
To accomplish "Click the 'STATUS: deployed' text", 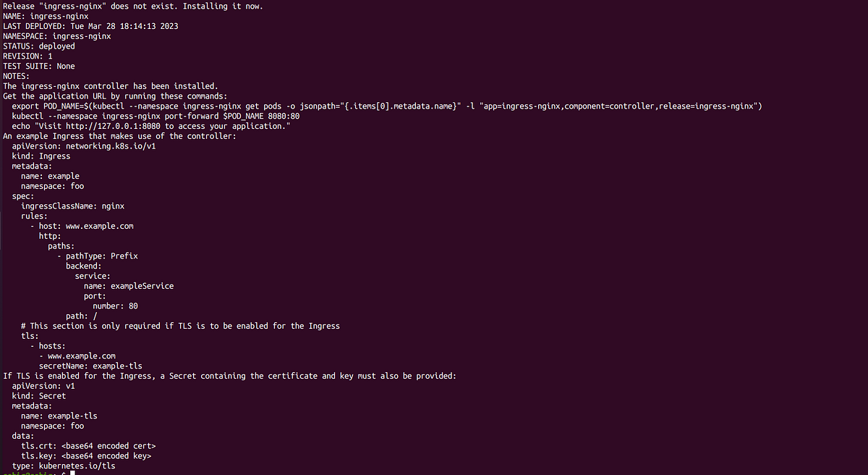I will pos(38,46).
